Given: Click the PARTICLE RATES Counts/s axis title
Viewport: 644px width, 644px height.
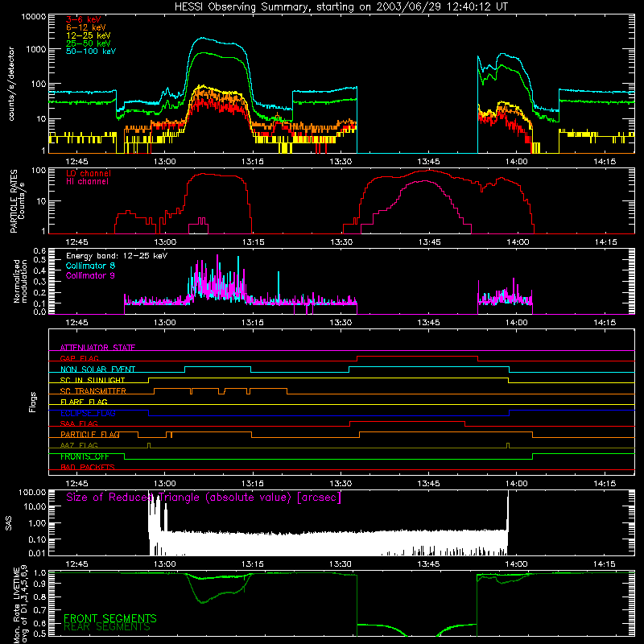Looking at the screenshot, I should [17, 201].
